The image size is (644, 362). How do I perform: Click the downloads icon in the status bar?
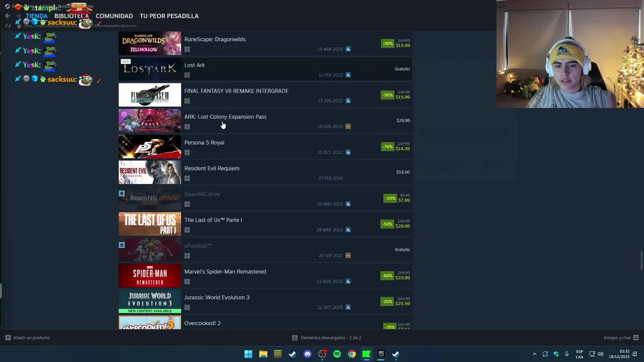(x=295, y=338)
